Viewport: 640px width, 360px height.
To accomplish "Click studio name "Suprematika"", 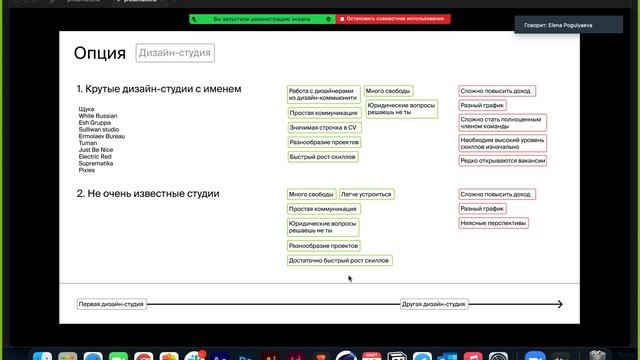I will click(x=96, y=163).
